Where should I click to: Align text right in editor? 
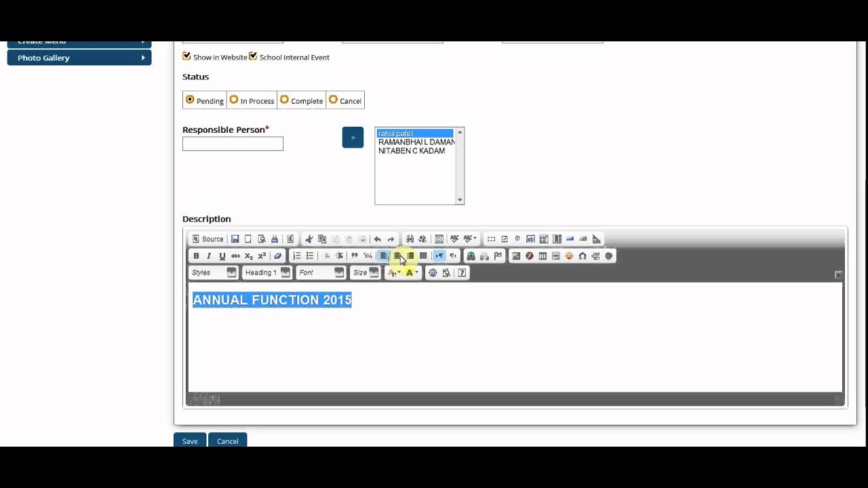tap(410, 256)
